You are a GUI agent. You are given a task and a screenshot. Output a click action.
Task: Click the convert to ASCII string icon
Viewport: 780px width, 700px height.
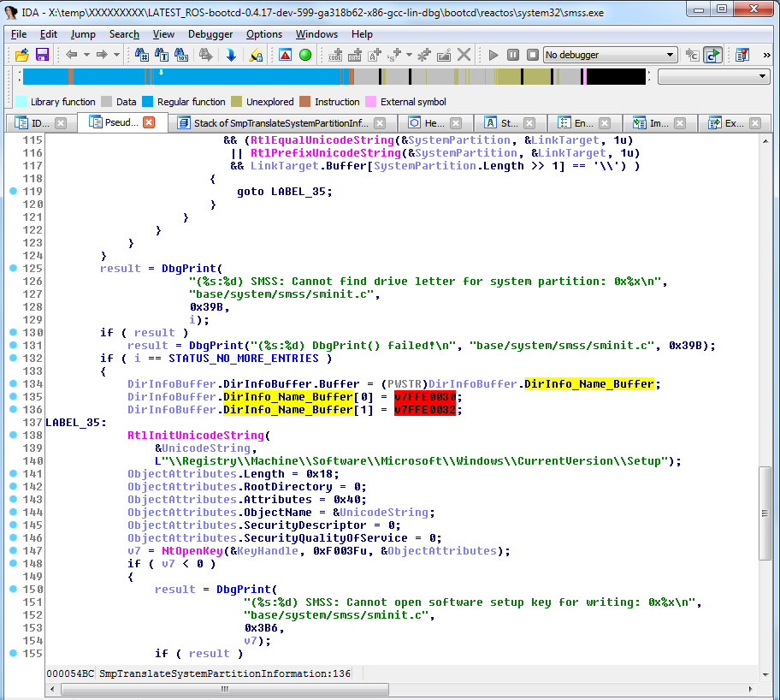tap(375, 55)
